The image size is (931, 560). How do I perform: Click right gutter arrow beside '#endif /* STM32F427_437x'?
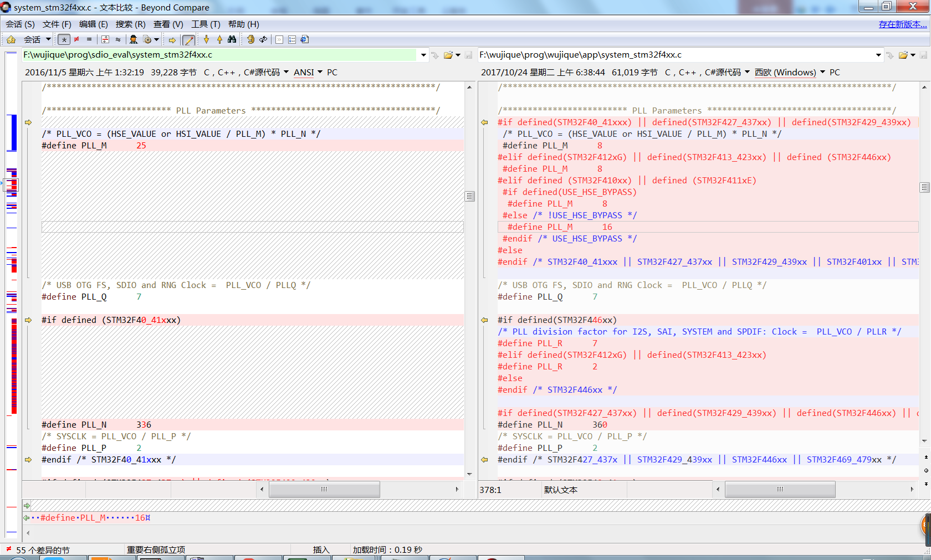pyautogui.click(x=484, y=460)
